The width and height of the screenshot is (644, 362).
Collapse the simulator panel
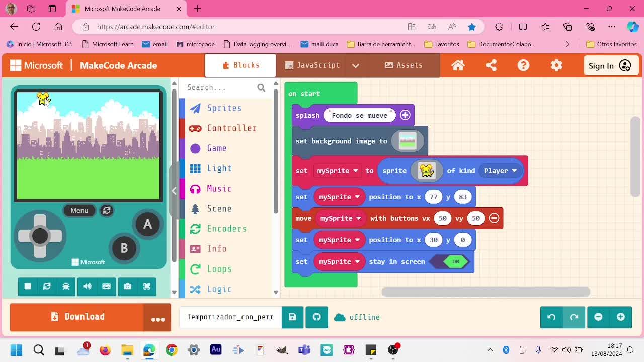(174, 191)
